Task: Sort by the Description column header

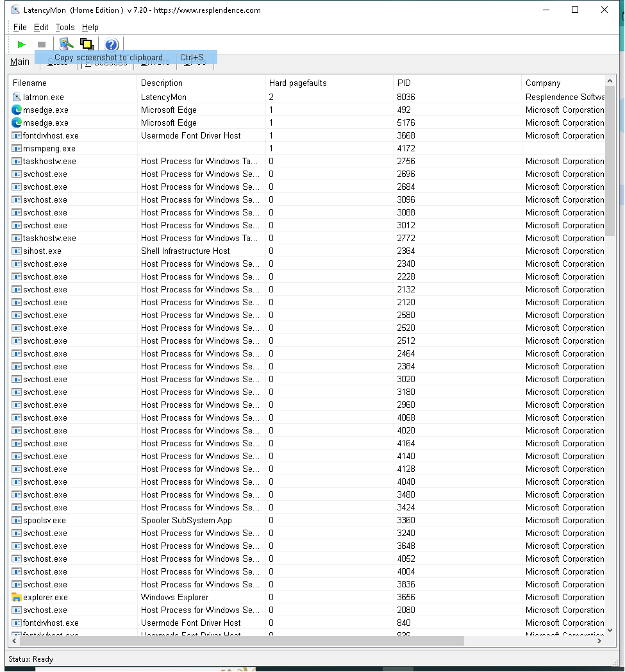Action: click(201, 83)
